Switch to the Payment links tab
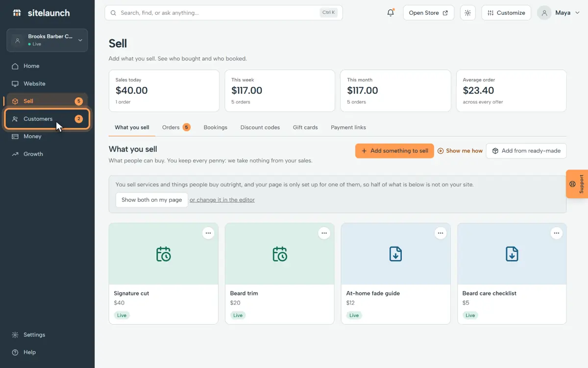 coord(348,127)
